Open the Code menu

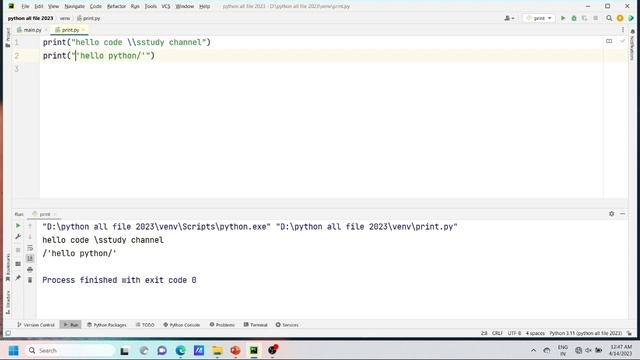(x=96, y=7)
